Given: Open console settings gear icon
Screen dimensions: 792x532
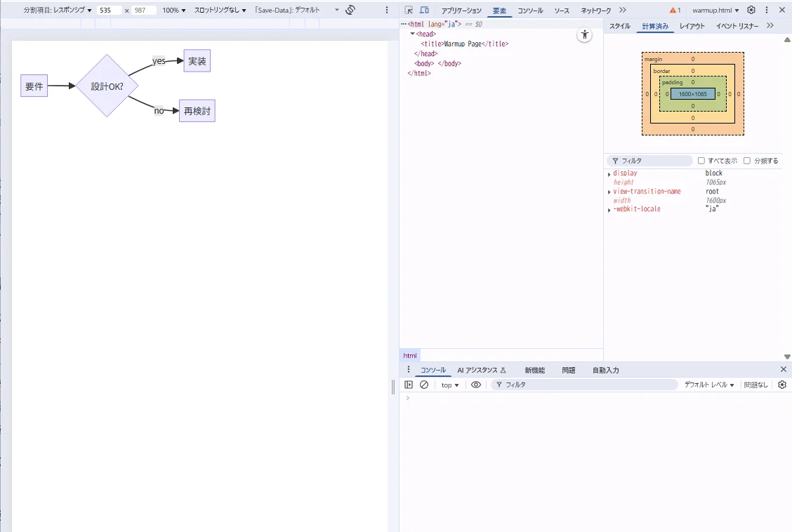Looking at the screenshot, I should [x=782, y=385].
